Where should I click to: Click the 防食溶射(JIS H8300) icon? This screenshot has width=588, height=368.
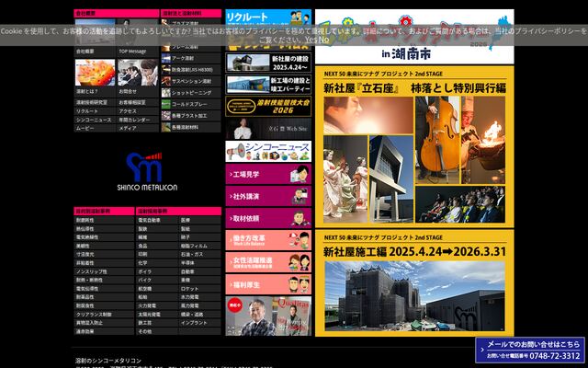165,70
